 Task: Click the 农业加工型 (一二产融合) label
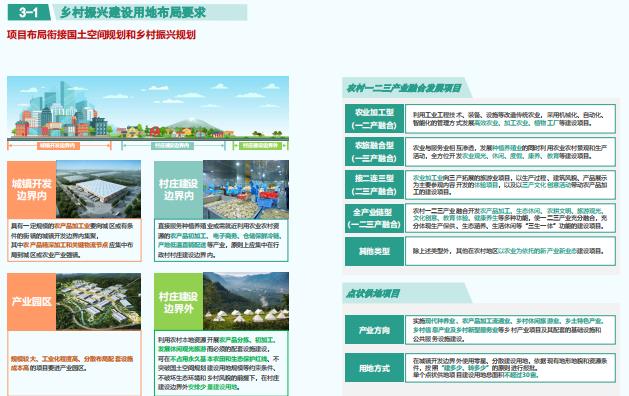pos(374,119)
